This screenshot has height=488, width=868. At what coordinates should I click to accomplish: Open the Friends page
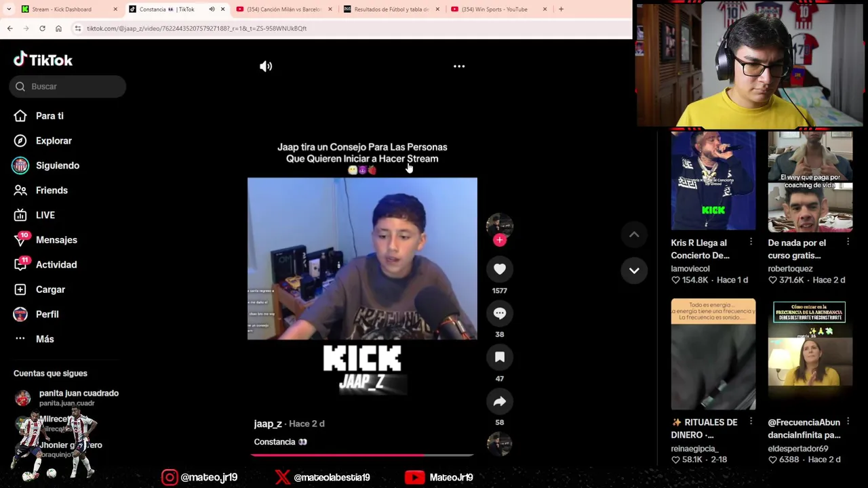[52, 190]
